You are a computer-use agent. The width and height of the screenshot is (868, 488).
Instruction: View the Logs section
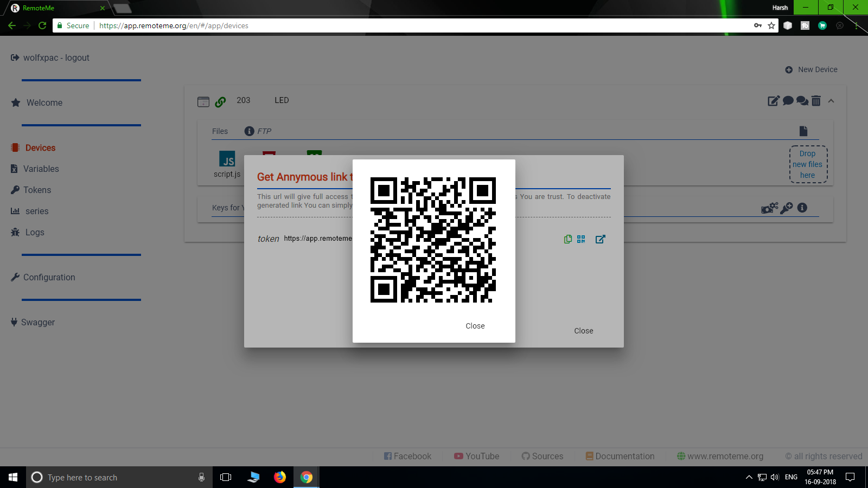(28, 232)
